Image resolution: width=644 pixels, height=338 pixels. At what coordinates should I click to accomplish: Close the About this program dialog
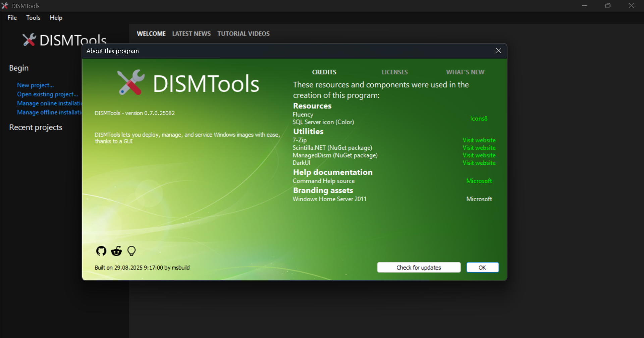(498, 51)
